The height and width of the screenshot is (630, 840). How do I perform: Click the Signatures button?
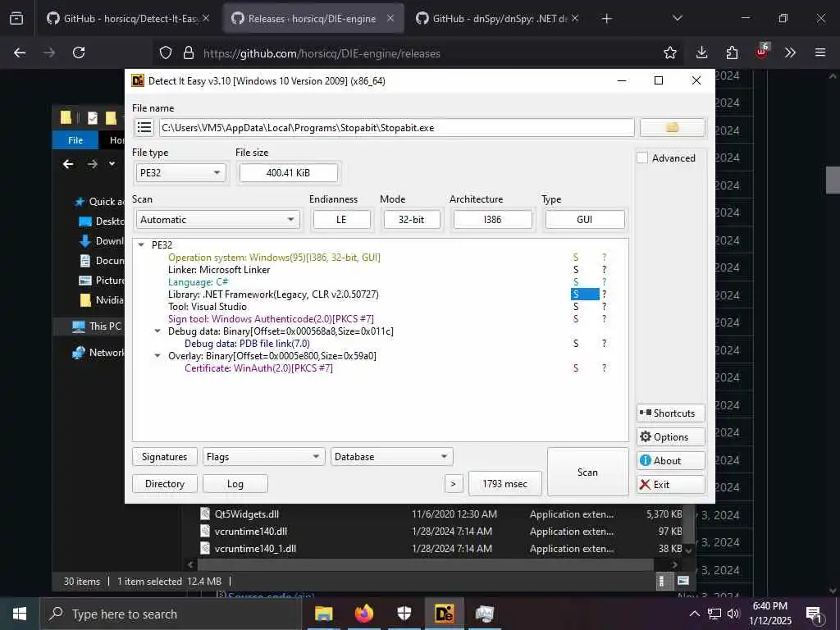tap(164, 457)
